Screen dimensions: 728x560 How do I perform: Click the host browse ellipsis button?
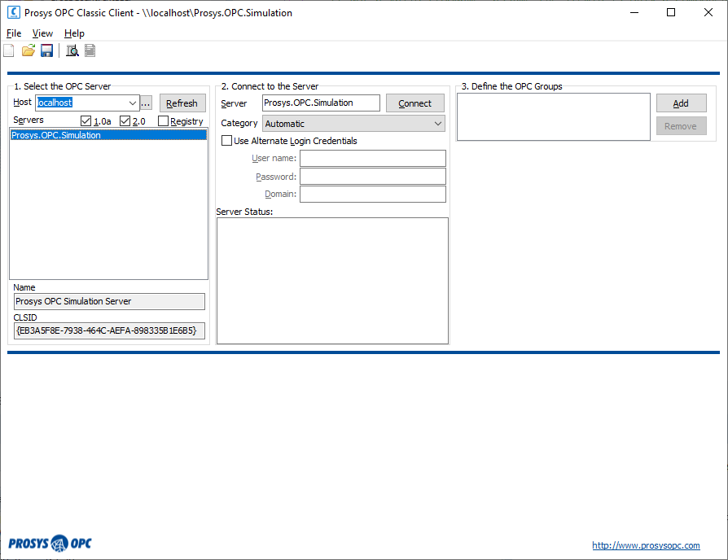click(x=146, y=103)
